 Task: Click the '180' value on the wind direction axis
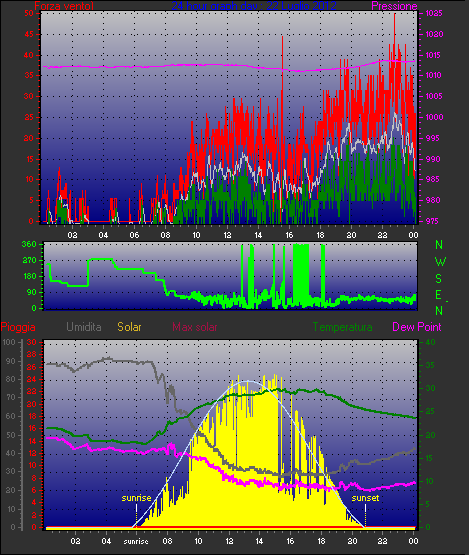point(29,276)
